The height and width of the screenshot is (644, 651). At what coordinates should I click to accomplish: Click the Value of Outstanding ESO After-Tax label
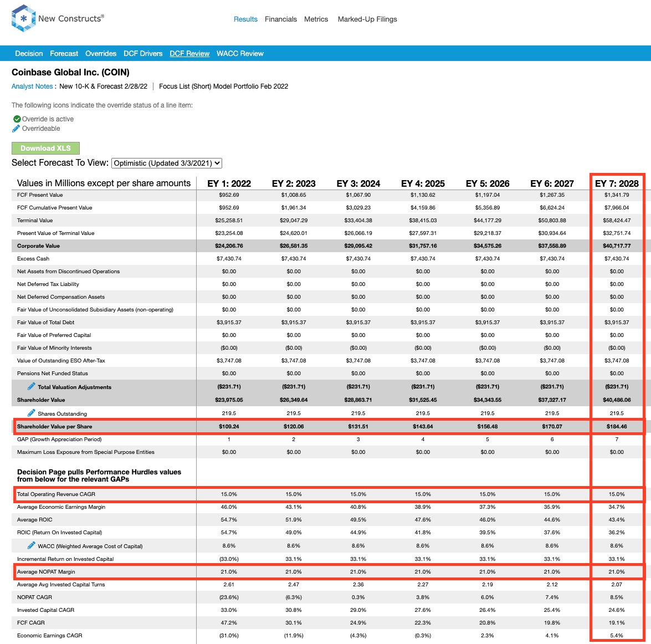(x=61, y=360)
